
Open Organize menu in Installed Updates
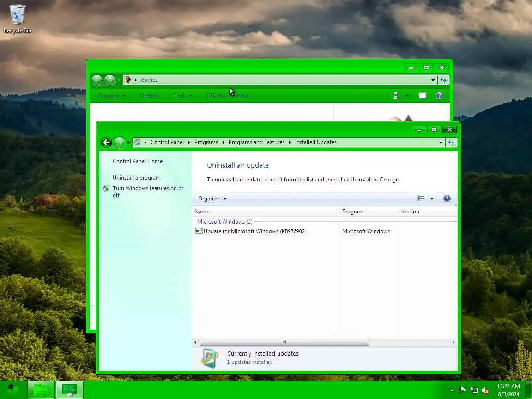pyautogui.click(x=212, y=199)
